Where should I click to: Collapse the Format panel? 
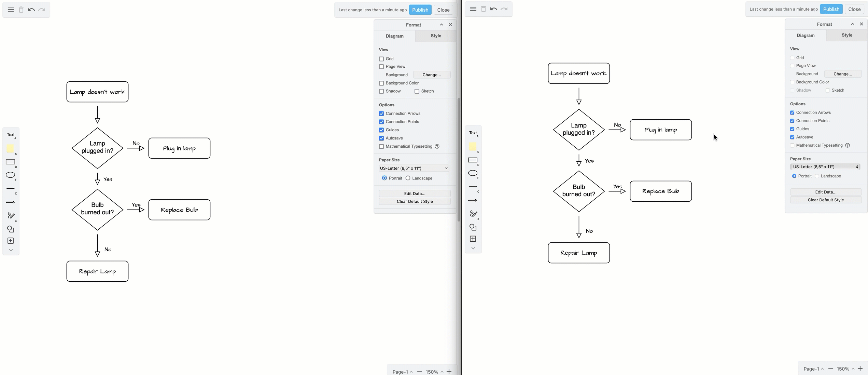pyautogui.click(x=441, y=25)
